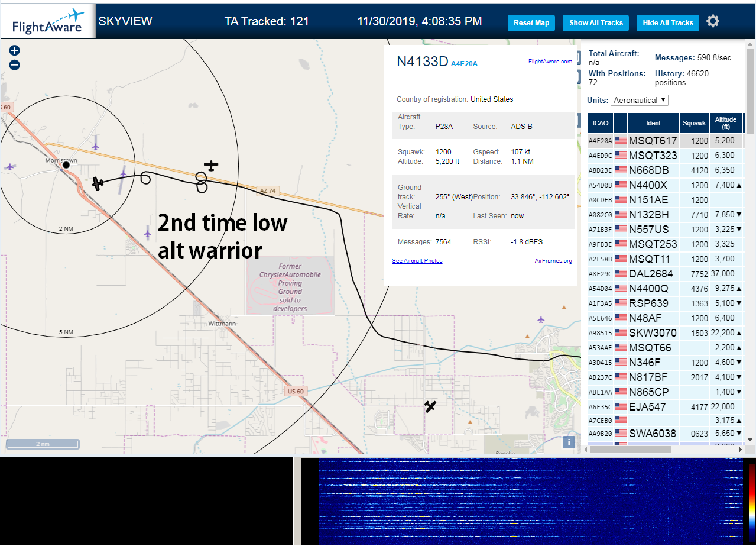Open the AirFrames.org link
Image resolution: width=756 pixels, height=546 pixels.
(x=553, y=261)
